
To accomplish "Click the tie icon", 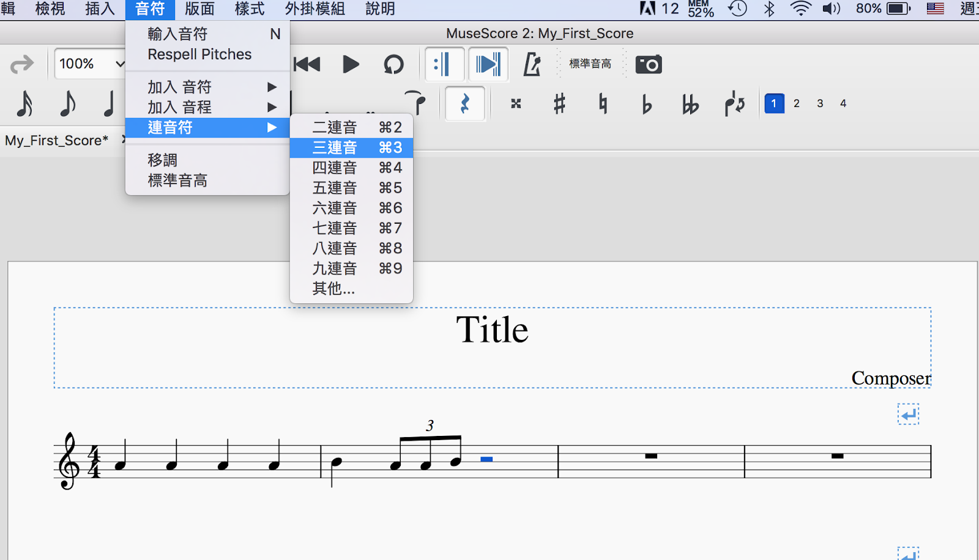I will (415, 102).
